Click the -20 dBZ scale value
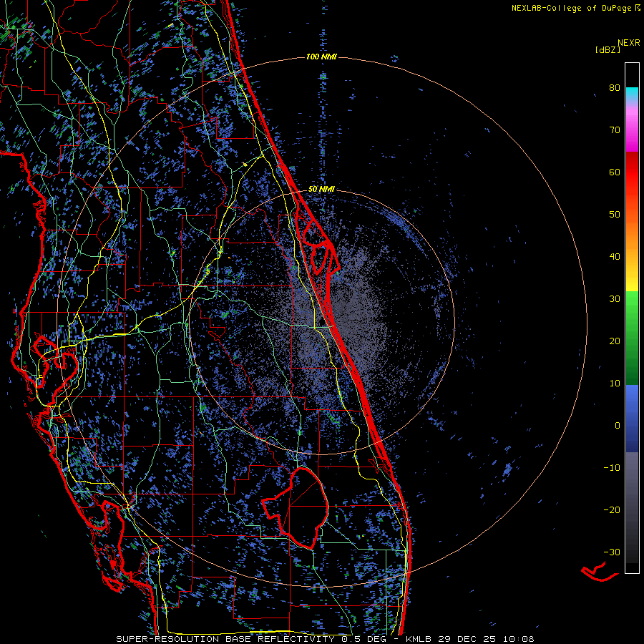644x644 pixels. [612, 509]
